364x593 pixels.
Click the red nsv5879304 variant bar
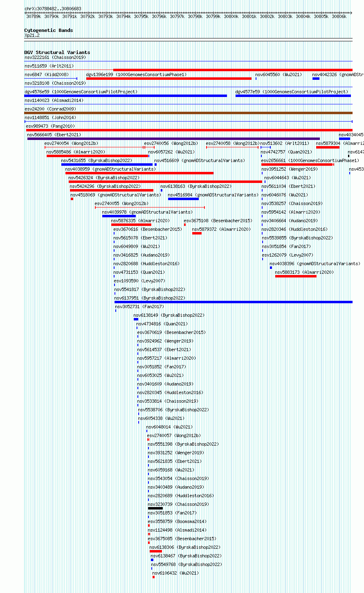(328, 147)
